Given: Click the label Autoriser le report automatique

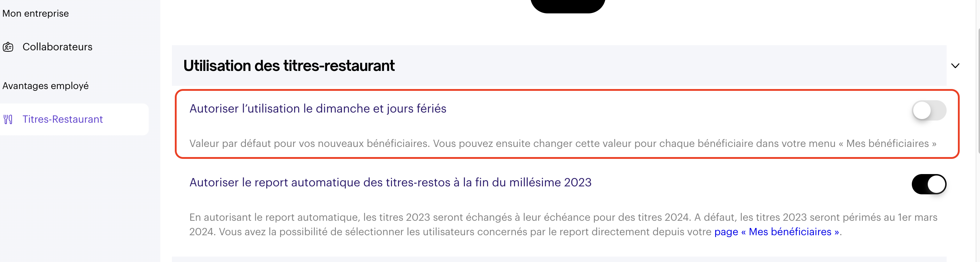Looking at the screenshot, I should (390, 182).
